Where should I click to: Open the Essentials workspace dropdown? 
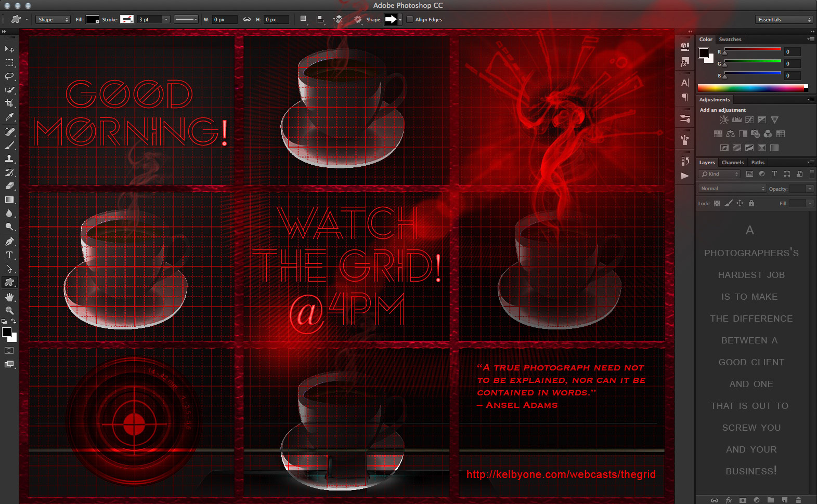(784, 19)
